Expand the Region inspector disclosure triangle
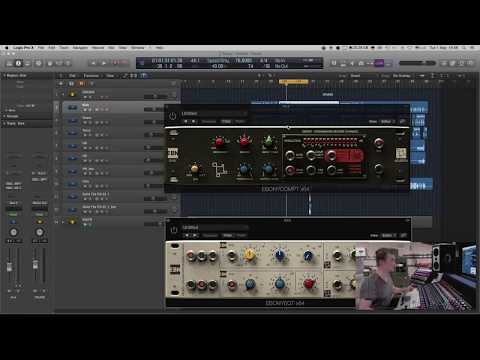Viewport: 480px width, 360px height. click(4, 76)
